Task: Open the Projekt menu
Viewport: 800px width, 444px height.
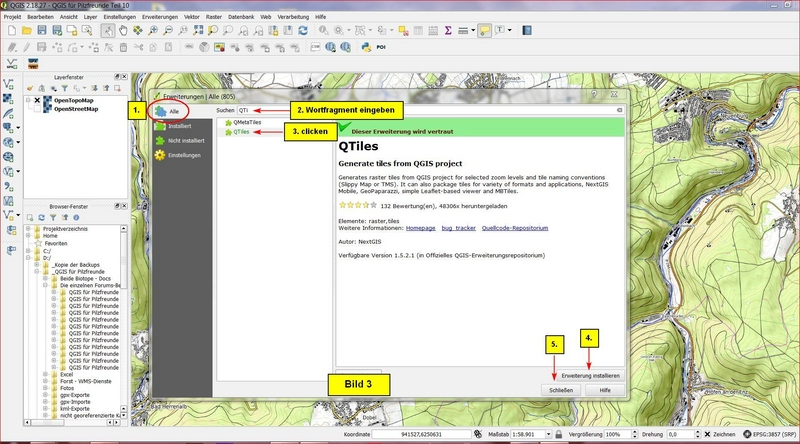Action: coord(12,17)
